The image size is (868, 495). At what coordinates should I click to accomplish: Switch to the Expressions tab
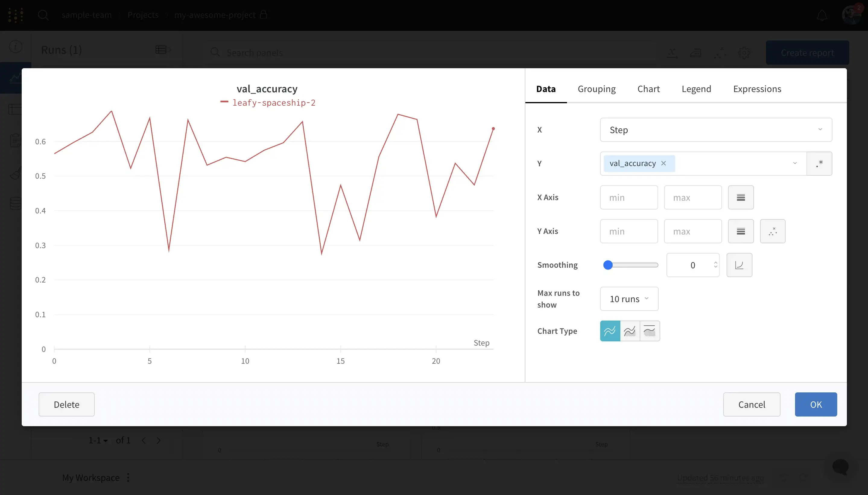point(757,89)
